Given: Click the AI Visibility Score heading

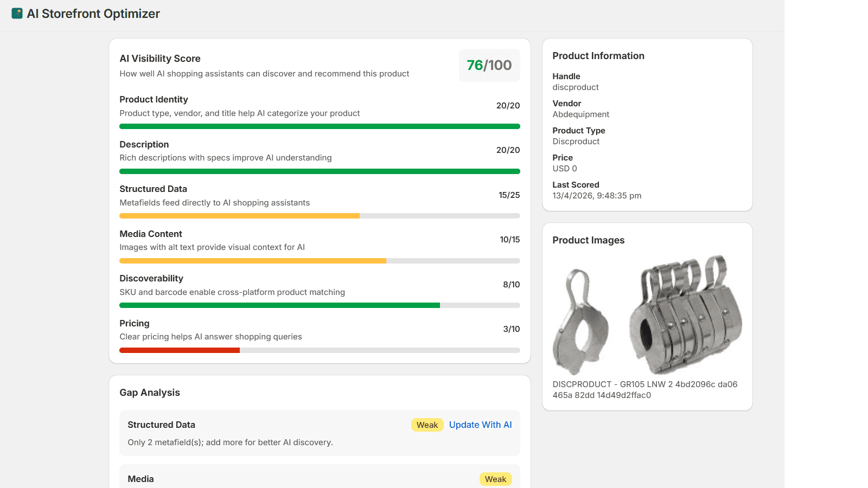Looking at the screenshot, I should (x=160, y=59).
